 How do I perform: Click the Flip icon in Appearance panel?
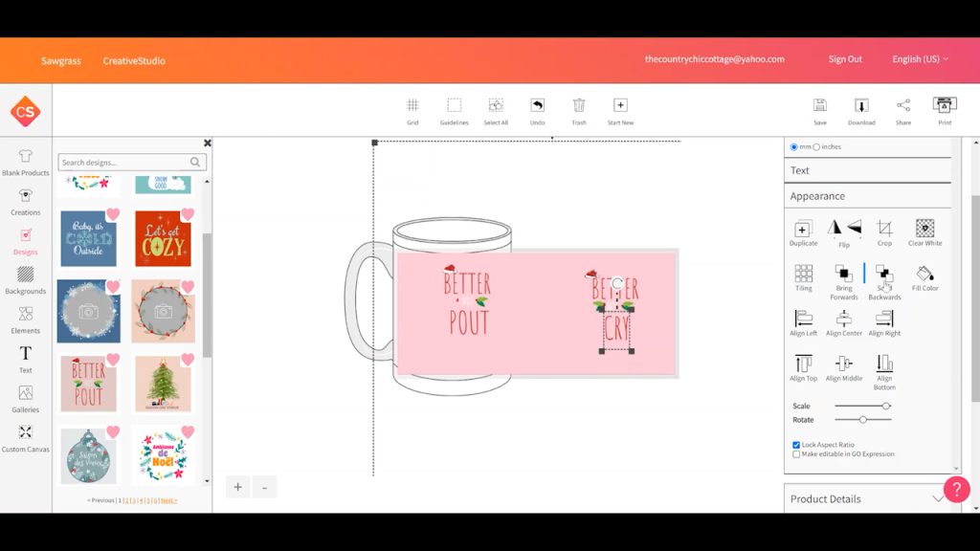pyautogui.click(x=844, y=229)
